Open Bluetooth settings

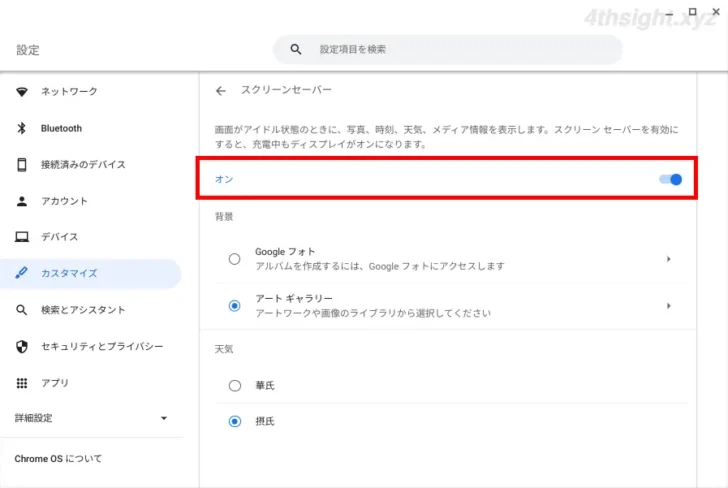(x=91, y=128)
